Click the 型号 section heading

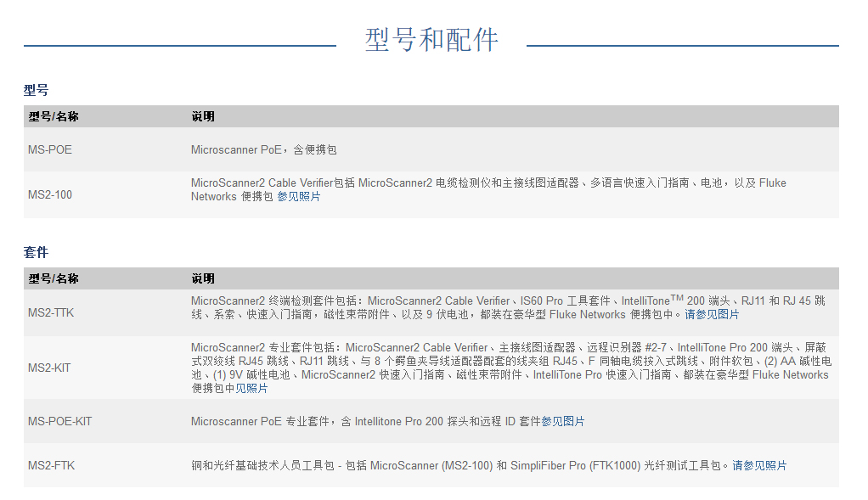36,89
